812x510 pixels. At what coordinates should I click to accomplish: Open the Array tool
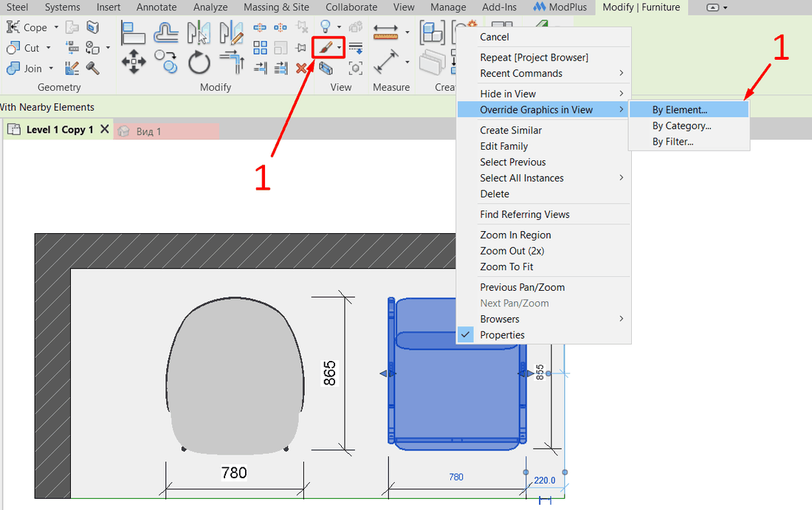coord(260,48)
